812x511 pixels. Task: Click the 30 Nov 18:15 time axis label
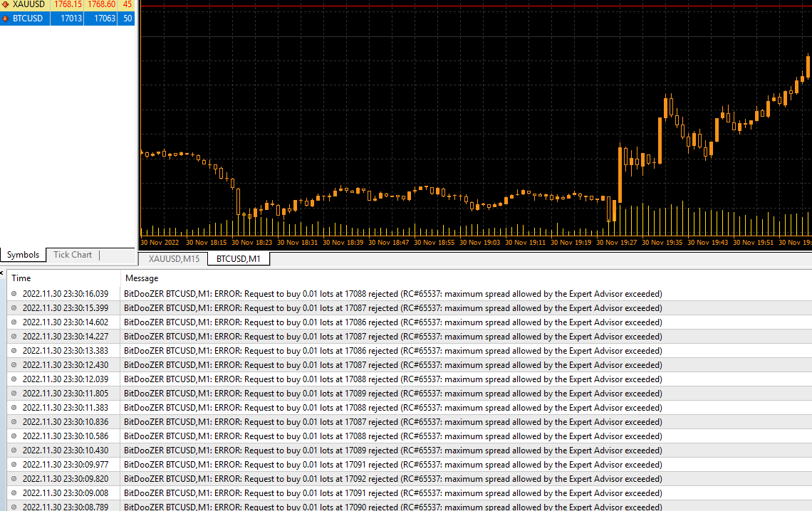pyautogui.click(x=206, y=243)
